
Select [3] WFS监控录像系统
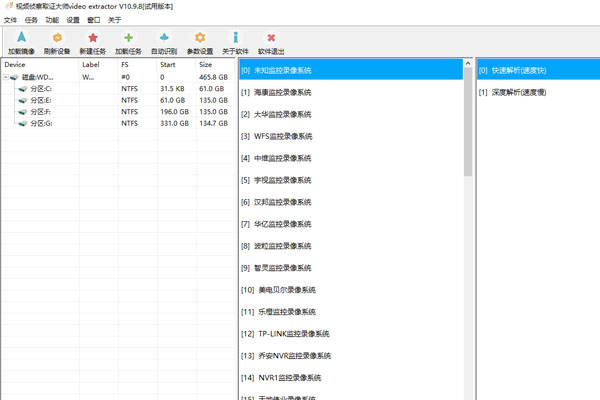351,136
